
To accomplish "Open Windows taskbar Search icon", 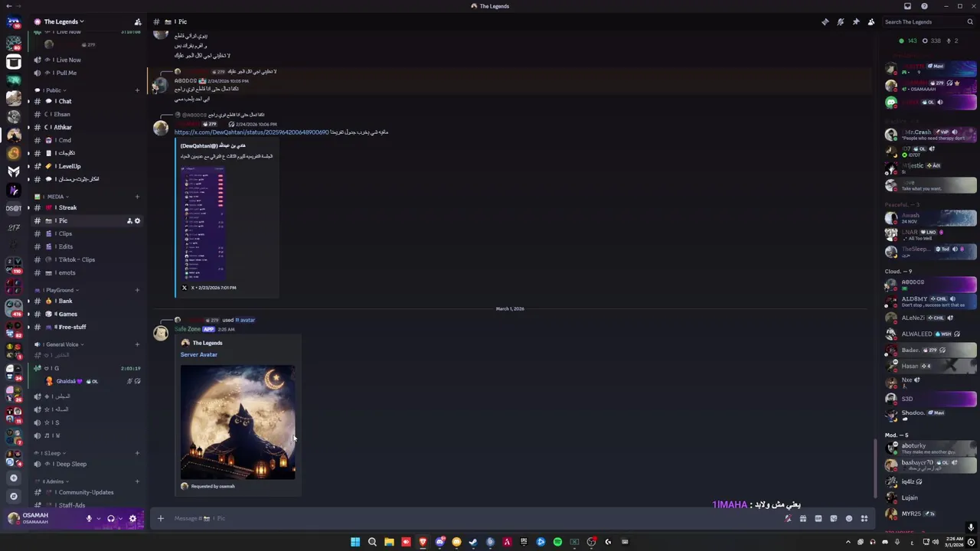I will click(x=372, y=542).
